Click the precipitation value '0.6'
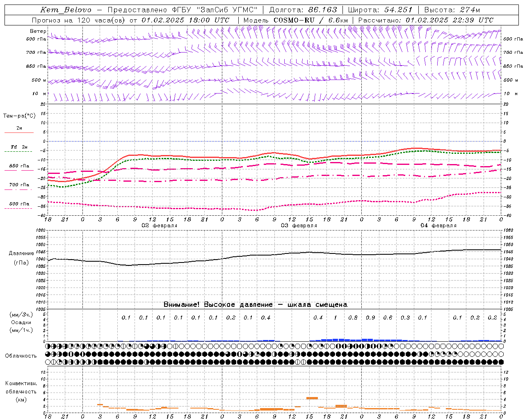Screen dimensions: 525x420 click(x=388, y=317)
